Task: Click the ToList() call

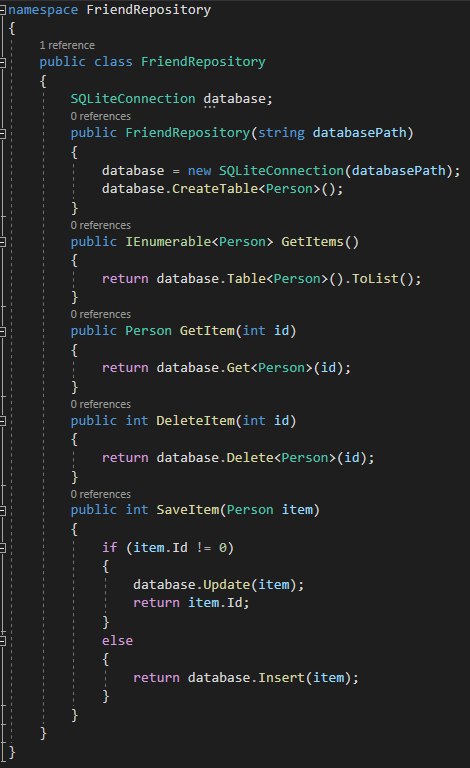Action: [382, 279]
